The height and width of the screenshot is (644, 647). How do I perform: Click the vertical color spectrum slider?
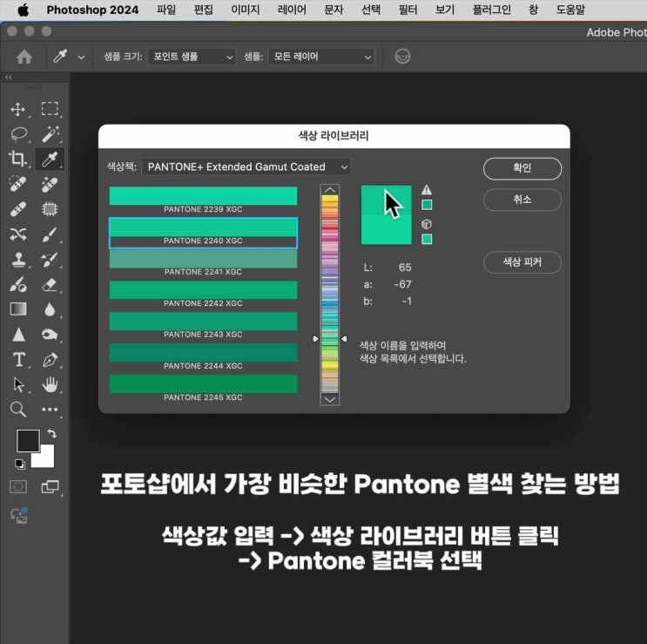(330, 294)
